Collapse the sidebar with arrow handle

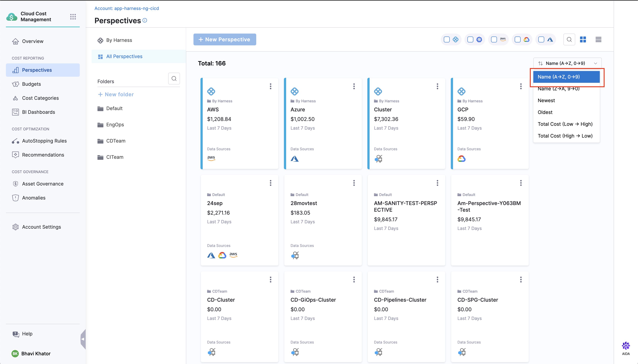[x=83, y=339]
